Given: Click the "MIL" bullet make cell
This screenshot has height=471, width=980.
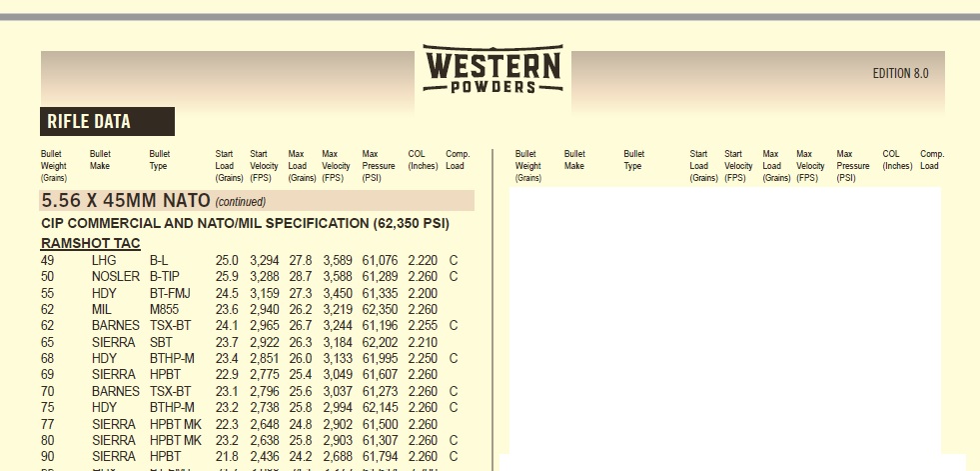Looking at the screenshot, I should point(101,310).
